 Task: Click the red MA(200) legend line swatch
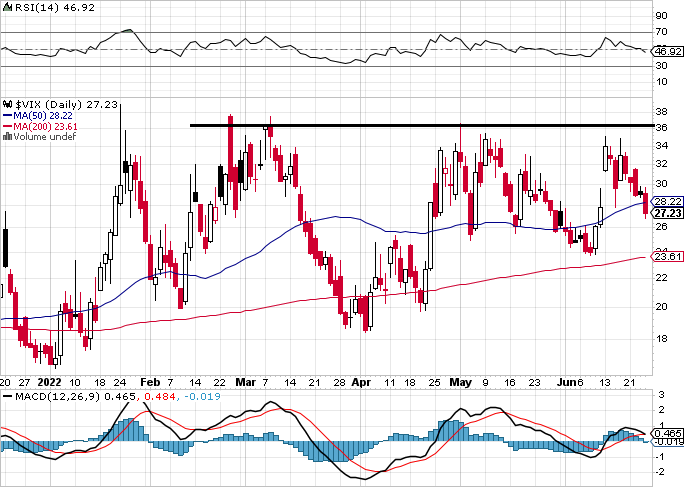(x=6, y=126)
